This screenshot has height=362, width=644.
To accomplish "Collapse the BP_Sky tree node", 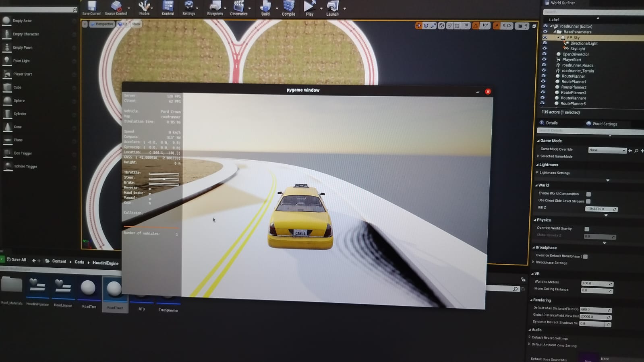I will [558, 37].
